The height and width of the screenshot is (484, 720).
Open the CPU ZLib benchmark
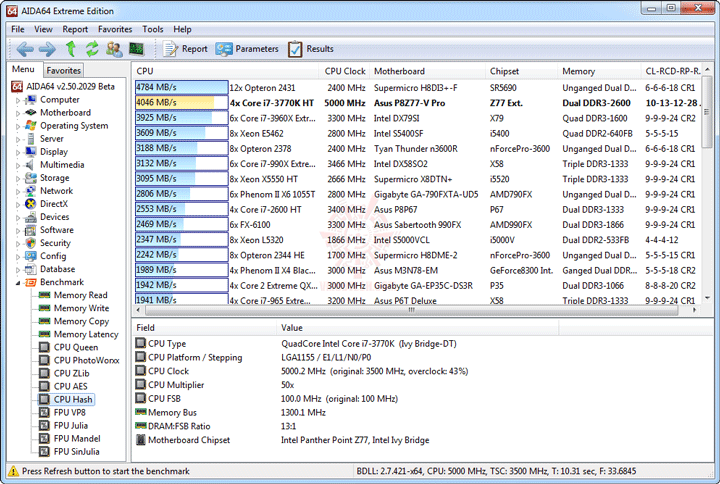pyautogui.click(x=72, y=373)
